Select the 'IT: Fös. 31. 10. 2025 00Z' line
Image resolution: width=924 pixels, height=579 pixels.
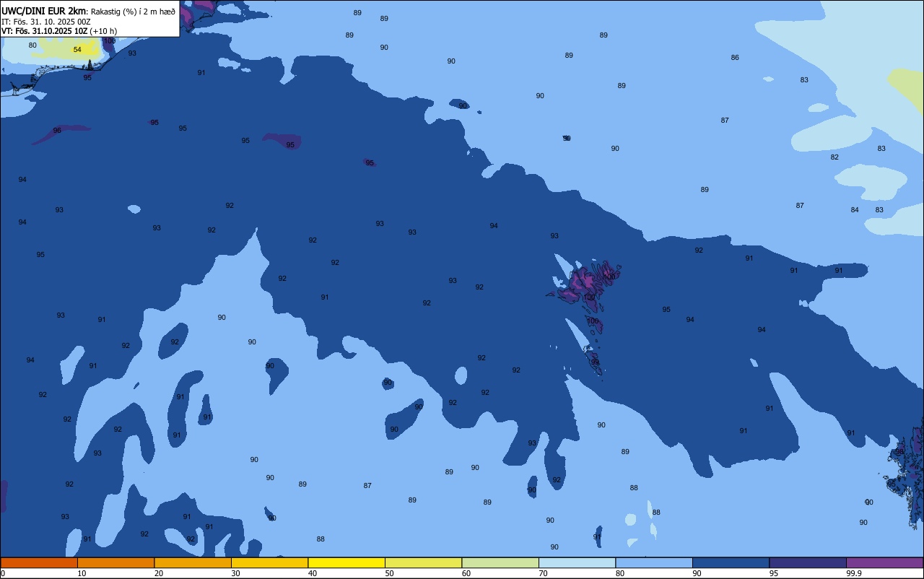[x=46, y=22]
